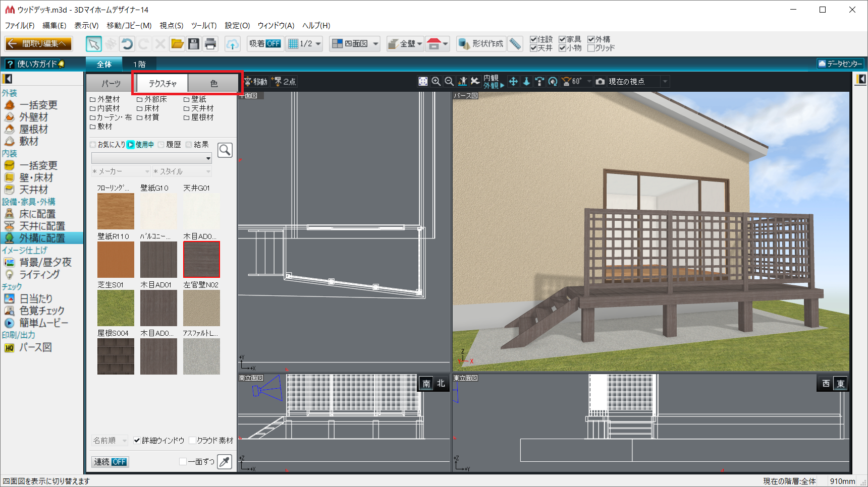Open the ツール(T) menu
Viewport: 868px width, 487px height.
203,26
